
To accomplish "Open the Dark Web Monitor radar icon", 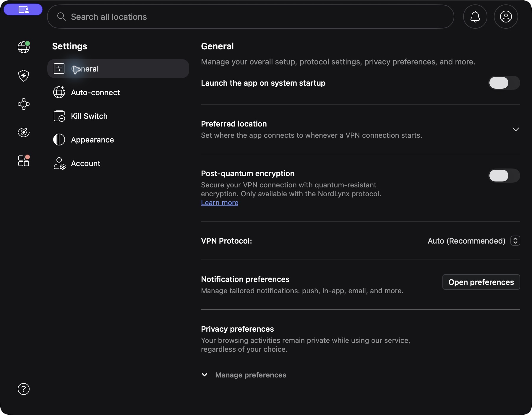I will [24, 132].
